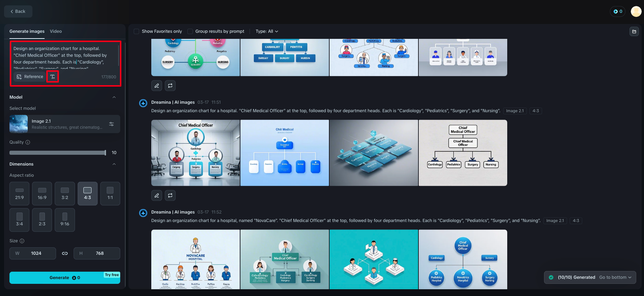Screen dimensions: 644x296
Task: Select the 3:2 aspect ratio
Action: (65, 194)
